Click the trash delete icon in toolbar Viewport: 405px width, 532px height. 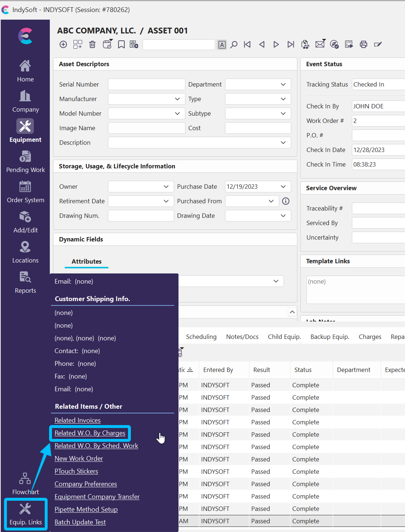tap(92, 44)
